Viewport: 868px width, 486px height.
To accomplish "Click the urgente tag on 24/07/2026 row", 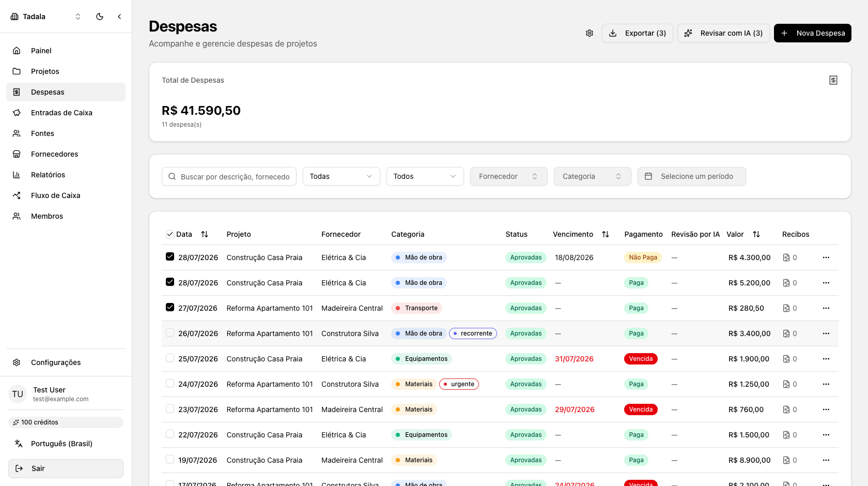I will pyautogui.click(x=459, y=384).
